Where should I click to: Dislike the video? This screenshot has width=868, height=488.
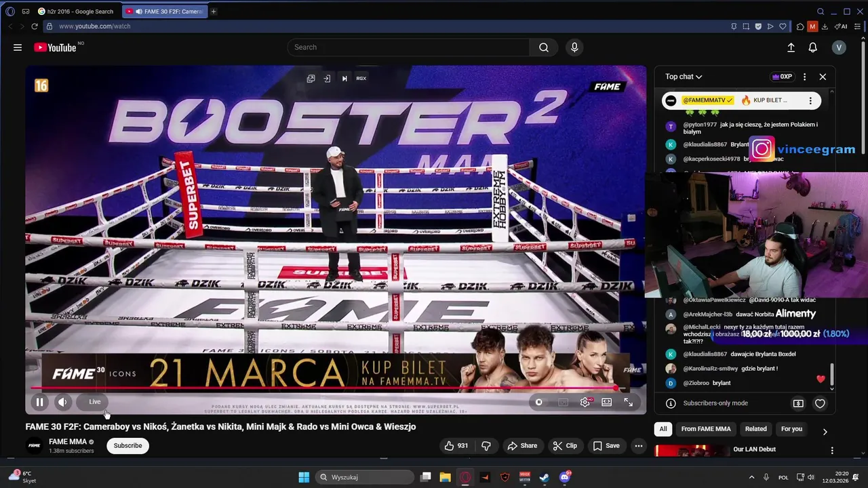pos(486,445)
